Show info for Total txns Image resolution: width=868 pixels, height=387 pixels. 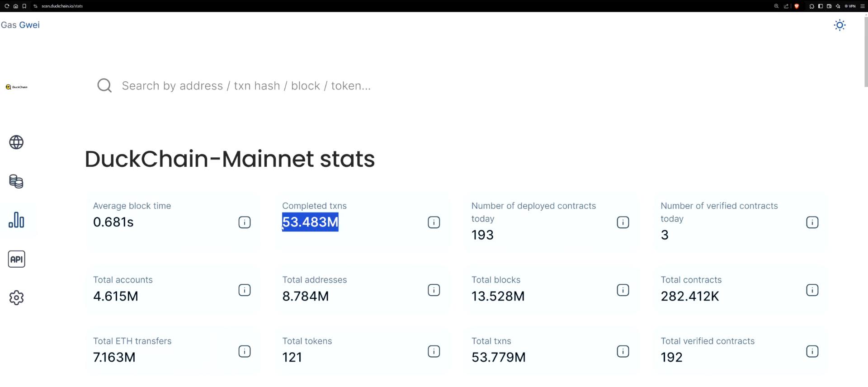coord(623,351)
